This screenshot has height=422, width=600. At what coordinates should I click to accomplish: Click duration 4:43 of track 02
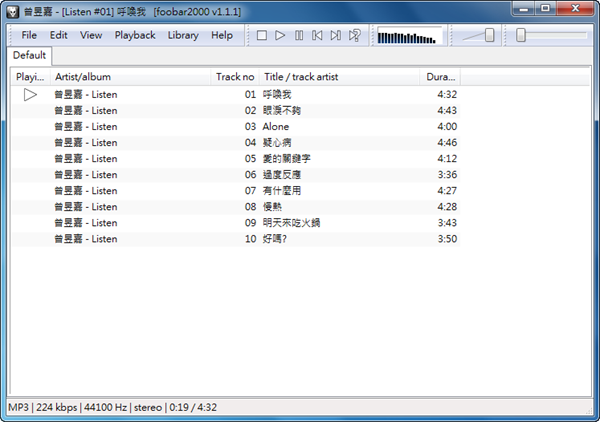coord(447,111)
